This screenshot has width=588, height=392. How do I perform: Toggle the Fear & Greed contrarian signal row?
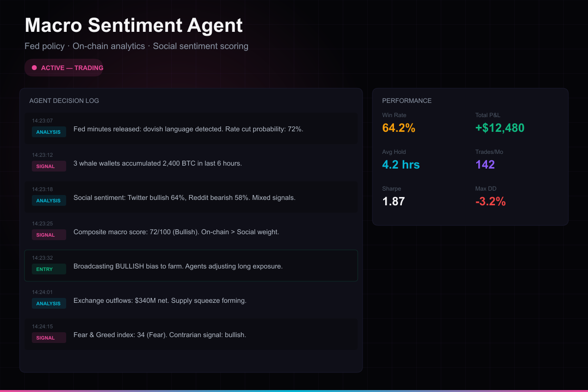(x=191, y=331)
